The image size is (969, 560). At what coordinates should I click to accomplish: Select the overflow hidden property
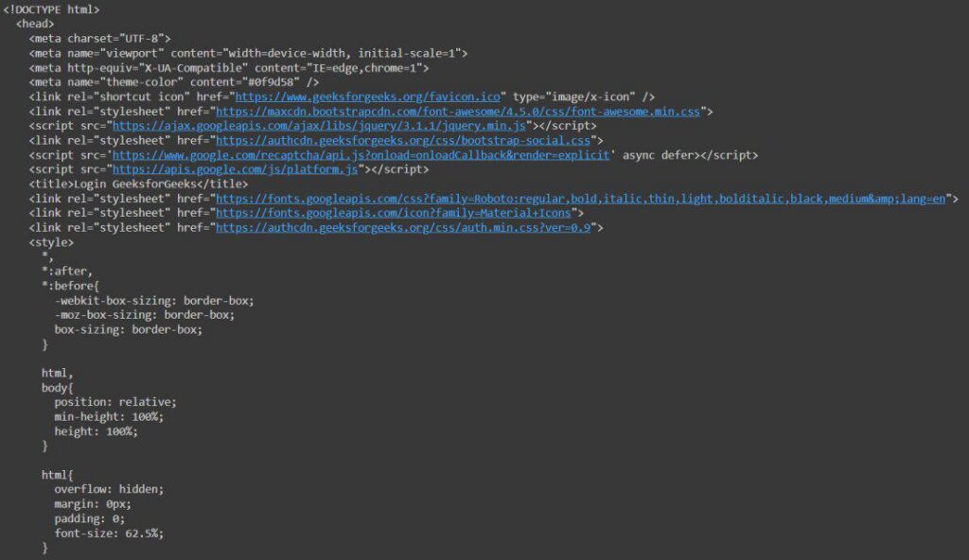coord(109,489)
